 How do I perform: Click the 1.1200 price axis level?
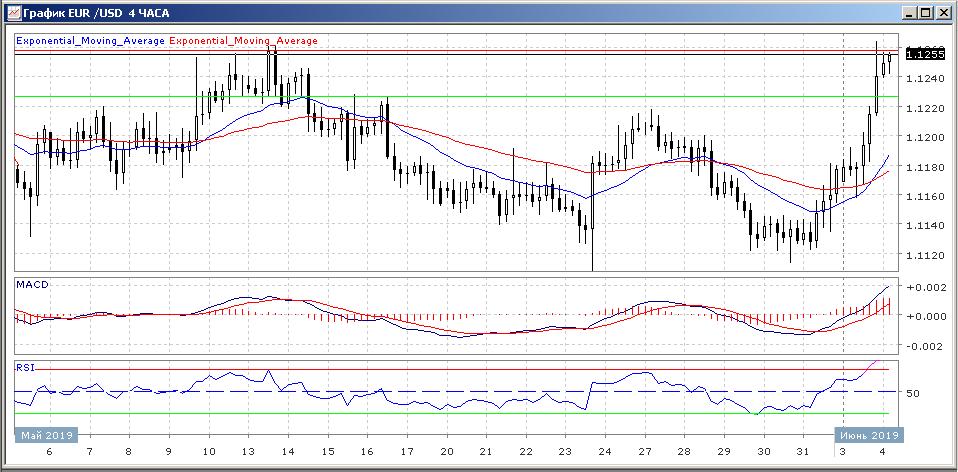coord(926,137)
